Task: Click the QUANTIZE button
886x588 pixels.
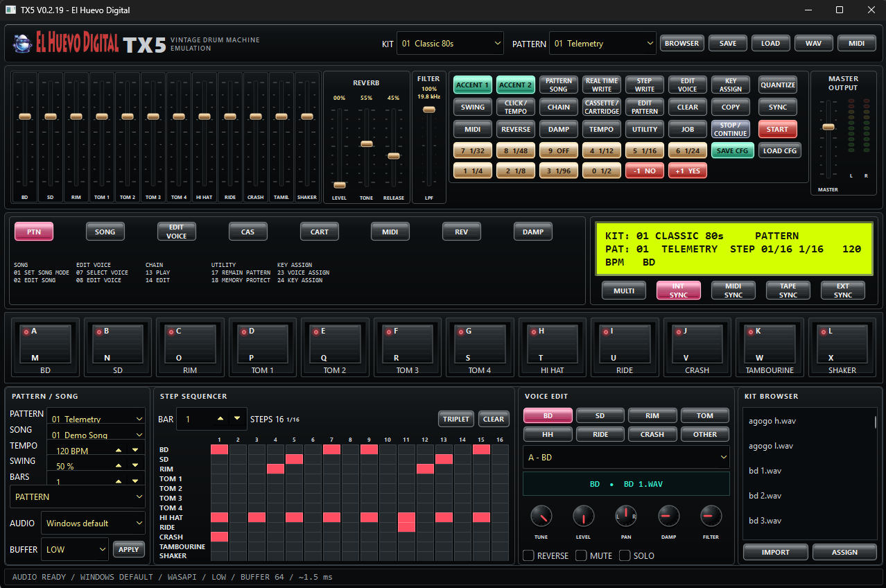Action: pos(777,85)
